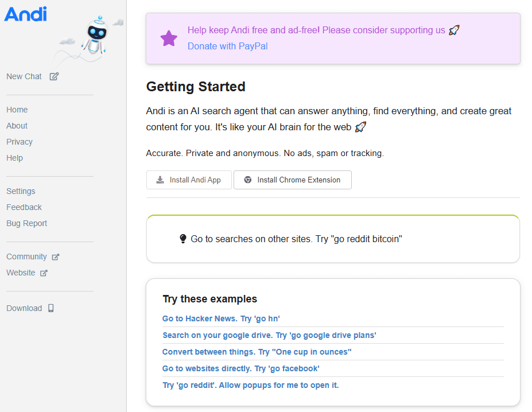Click the purple star icon in banner
This screenshot has height=412, width=532.
pyautogui.click(x=169, y=38)
